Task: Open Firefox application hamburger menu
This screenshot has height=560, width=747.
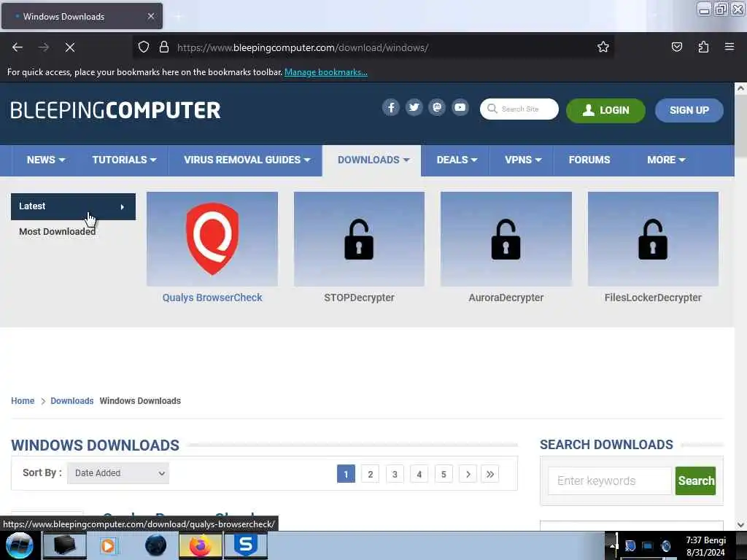Action: [729, 47]
